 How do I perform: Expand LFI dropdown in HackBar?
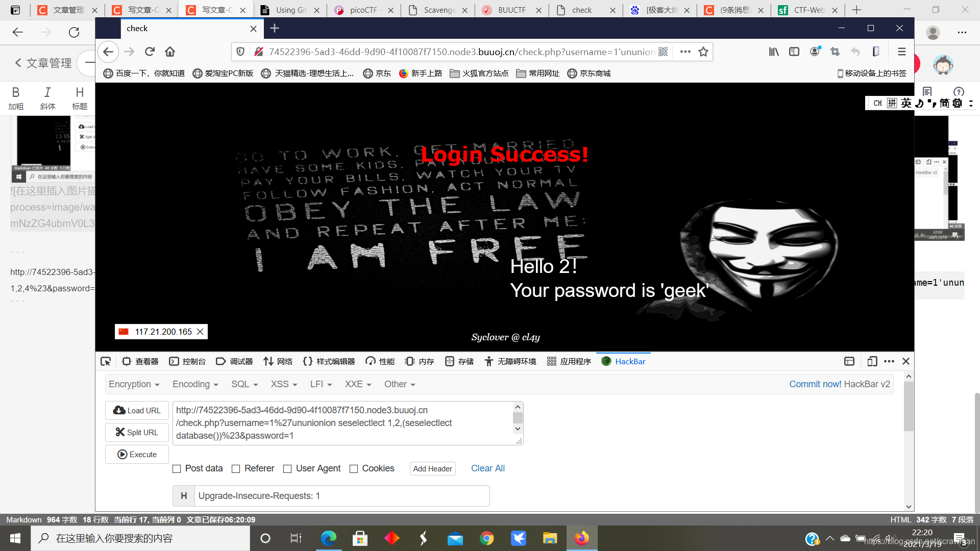click(x=321, y=384)
